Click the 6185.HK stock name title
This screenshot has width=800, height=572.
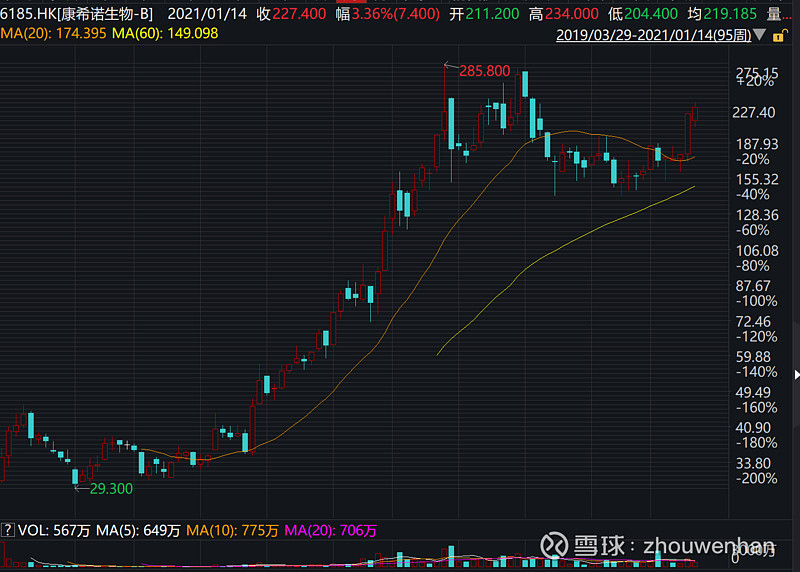pos(77,14)
